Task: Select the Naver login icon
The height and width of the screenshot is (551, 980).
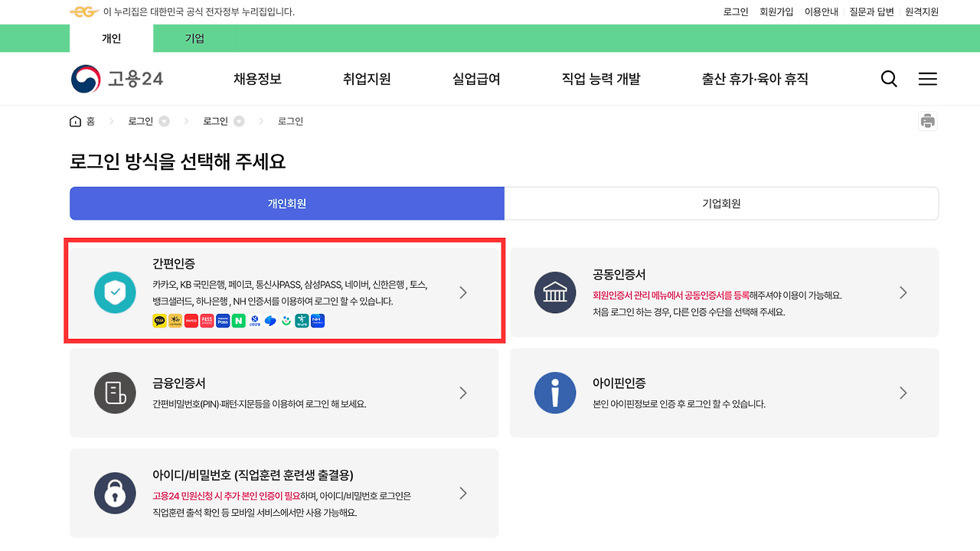Action: tap(239, 321)
